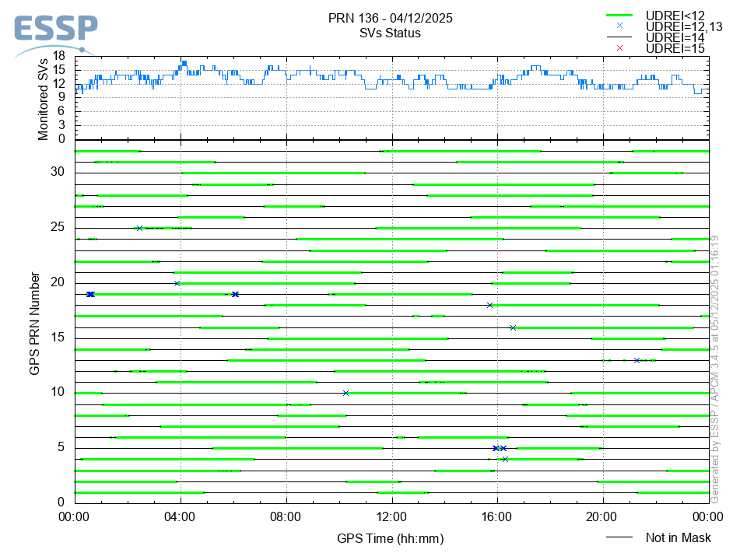This screenshot has height=560, width=747.
Task: Click the black X marker on PRN 18 row
Action: 489,305
